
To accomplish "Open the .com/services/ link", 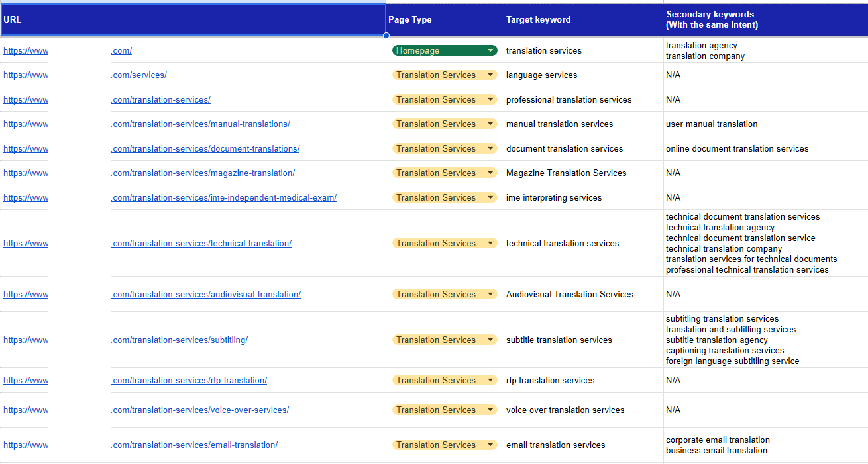I will [139, 75].
